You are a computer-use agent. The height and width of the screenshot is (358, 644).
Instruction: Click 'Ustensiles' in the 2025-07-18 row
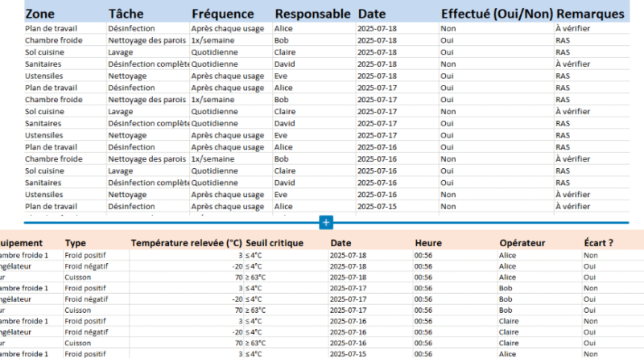(44, 76)
